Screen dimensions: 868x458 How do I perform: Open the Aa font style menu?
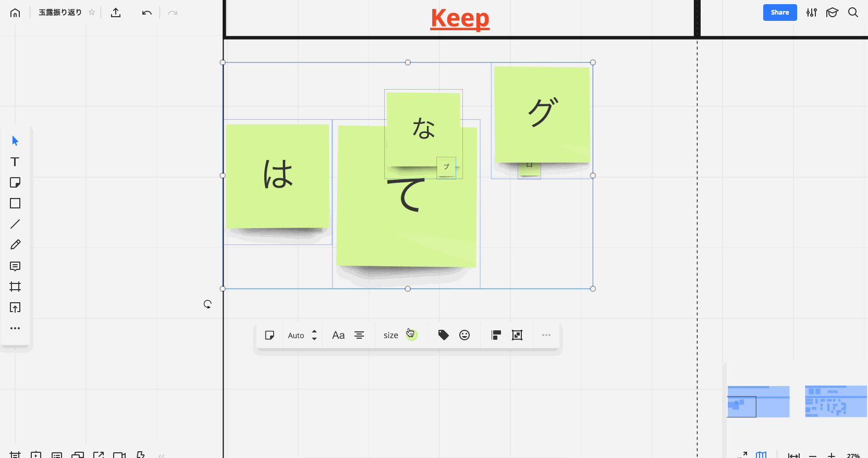coord(338,335)
